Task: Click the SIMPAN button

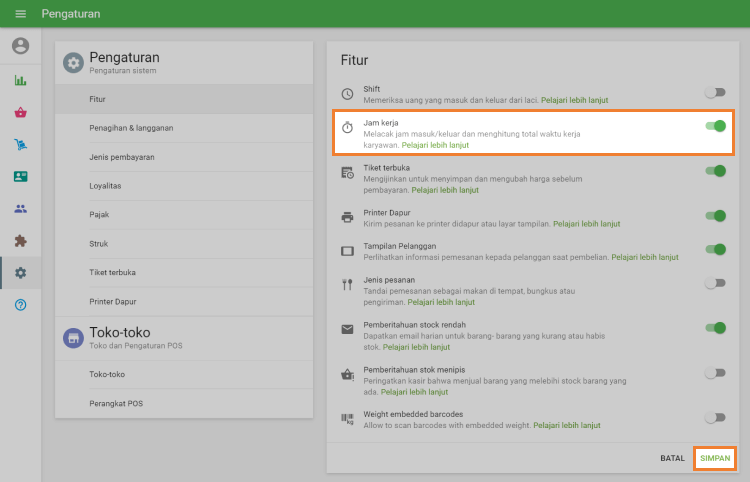Action: [715, 458]
